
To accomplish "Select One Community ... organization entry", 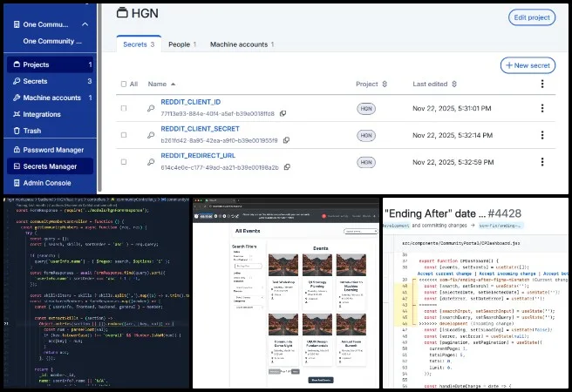I will 52,41.
